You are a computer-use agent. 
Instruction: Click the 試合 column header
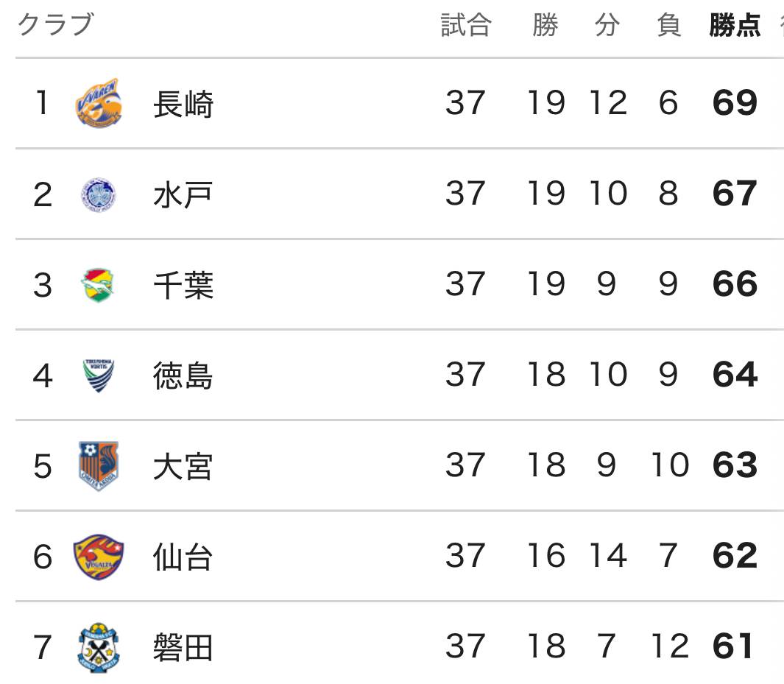(x=466, y=26)
